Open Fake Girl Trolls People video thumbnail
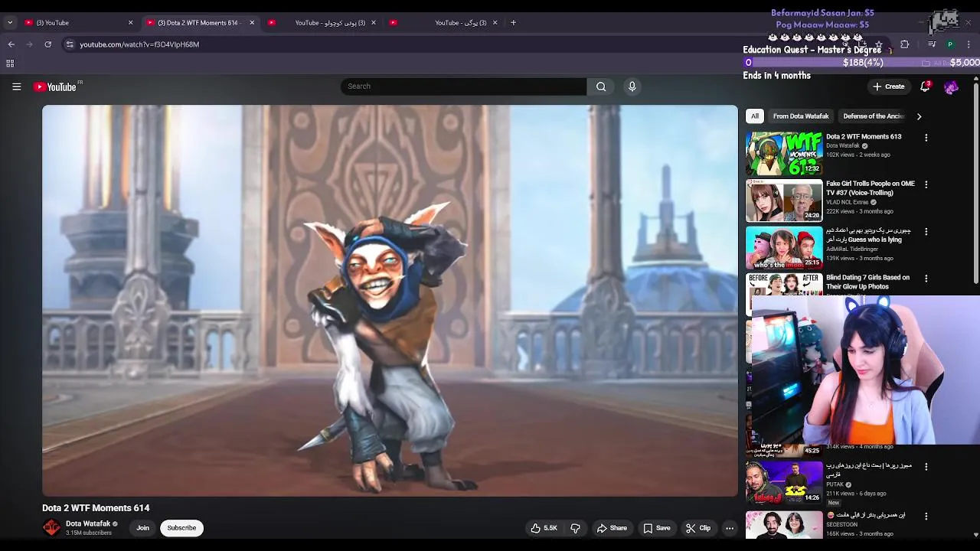 click(784, 201)
